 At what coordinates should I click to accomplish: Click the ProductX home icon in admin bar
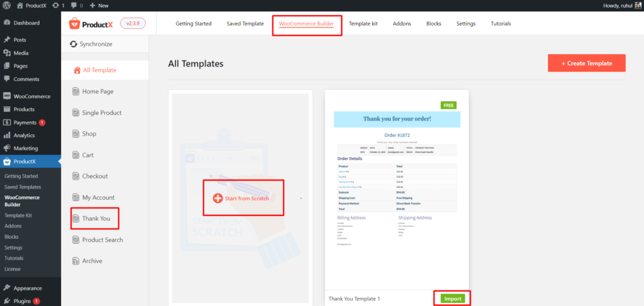(20, 6)
